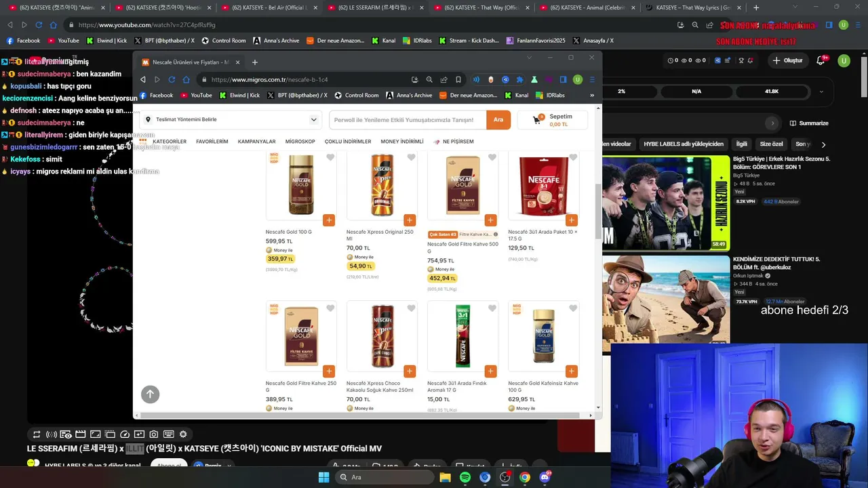
Task: Click the Windows taskbar search box
Action: [384, 477]
